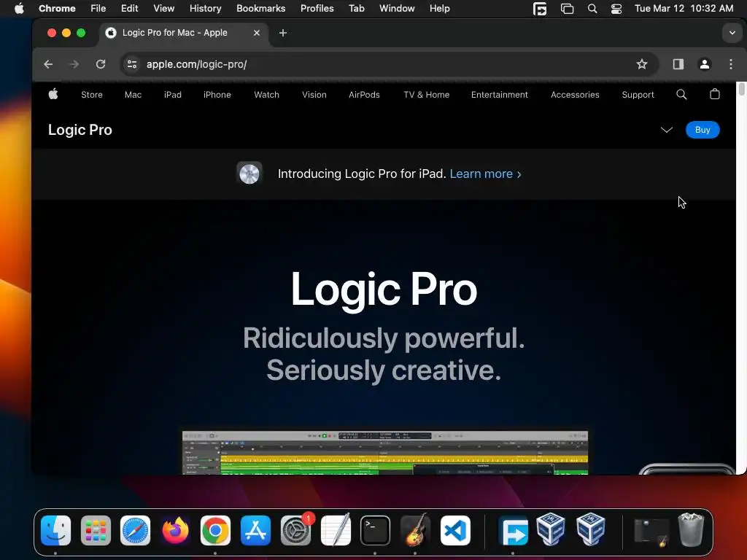Go to the Mac nav link
This screenshot has width=747, height=560.
coord(133,95)
